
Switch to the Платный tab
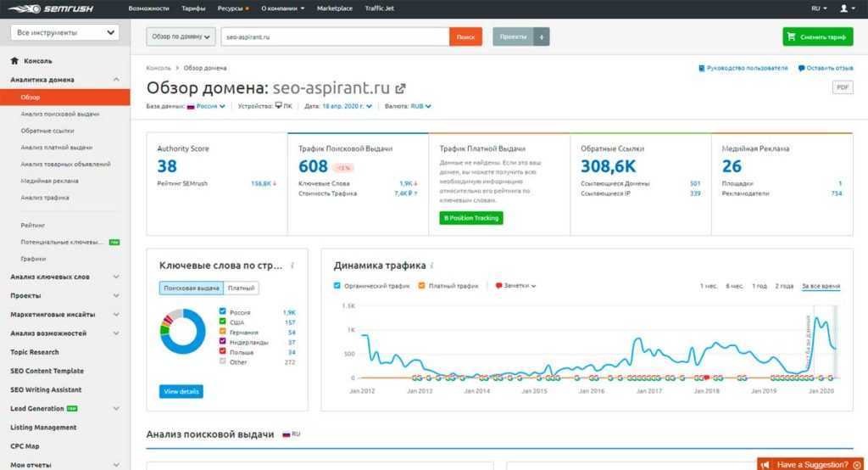[x=241, y=288]
